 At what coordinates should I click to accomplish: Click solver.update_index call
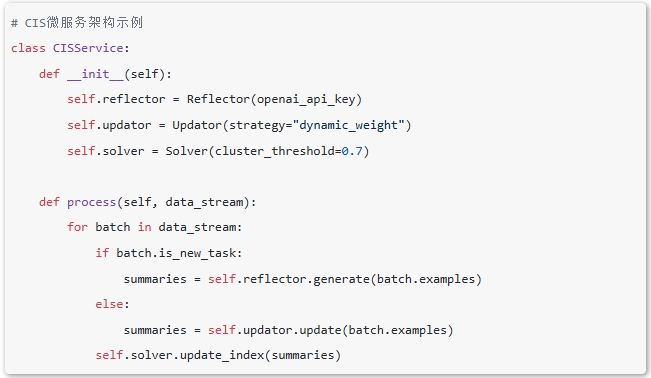(x=197, y=356)
